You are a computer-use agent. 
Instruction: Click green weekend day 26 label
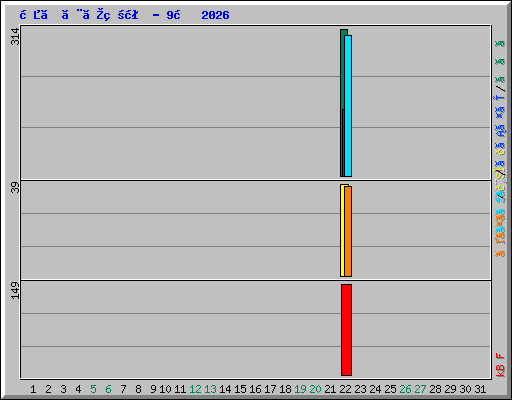coord(405,389)
